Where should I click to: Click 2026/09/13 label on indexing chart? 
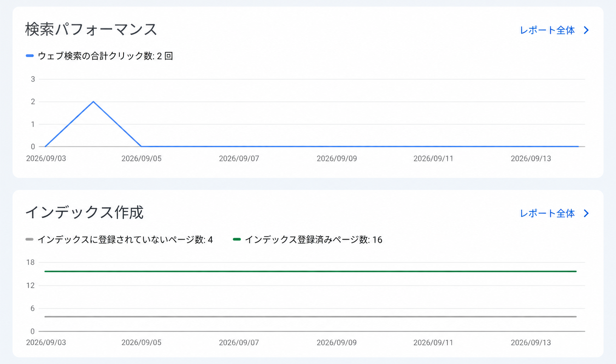[531, 342]
